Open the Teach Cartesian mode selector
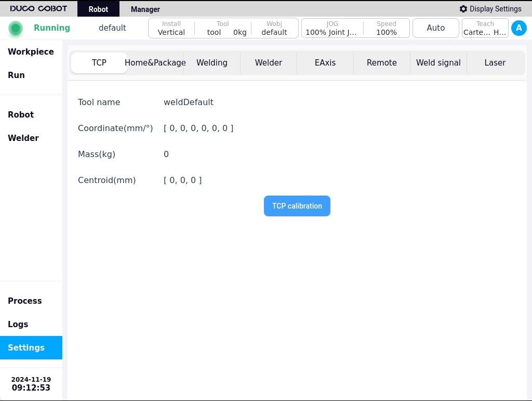 tap(485, 28)
